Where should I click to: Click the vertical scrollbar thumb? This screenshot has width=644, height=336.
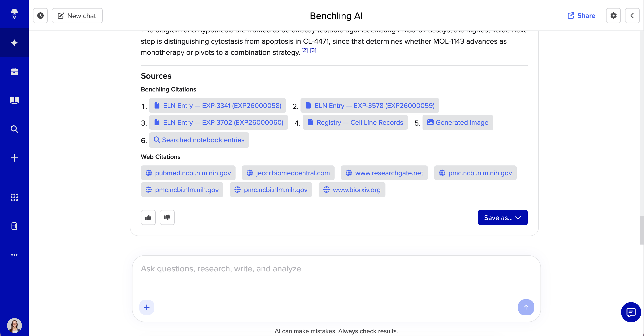point(641,230)
